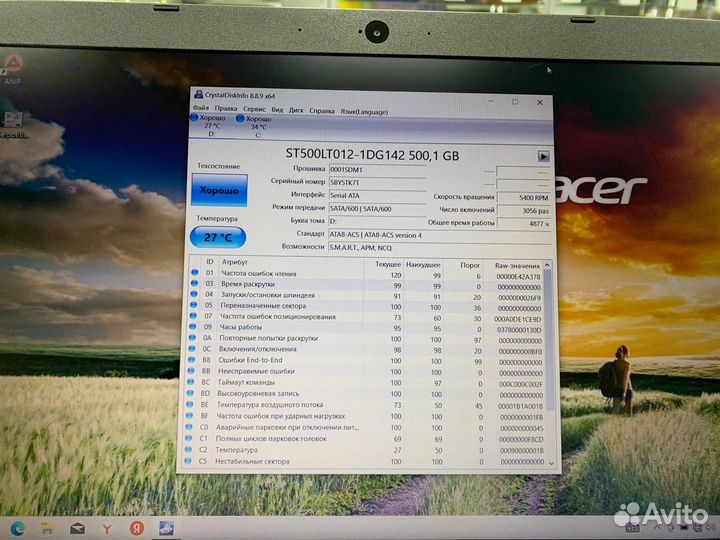This screenshot has width=720, height=540.
Task: Open the AIMP desktop shortcut
Action: click(12, 68)
